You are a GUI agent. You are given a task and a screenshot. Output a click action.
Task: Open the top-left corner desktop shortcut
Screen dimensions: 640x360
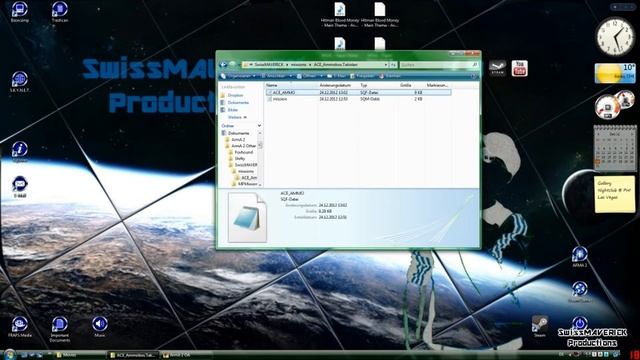[19, 9]
